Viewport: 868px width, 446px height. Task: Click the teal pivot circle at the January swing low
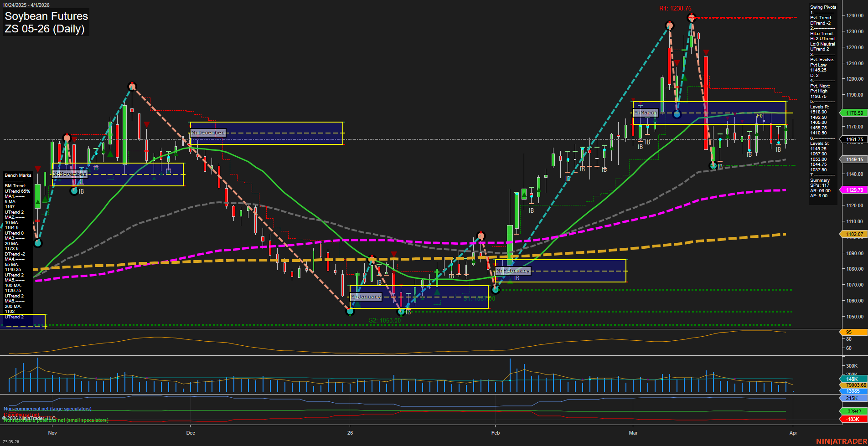(x=351, y=312)
